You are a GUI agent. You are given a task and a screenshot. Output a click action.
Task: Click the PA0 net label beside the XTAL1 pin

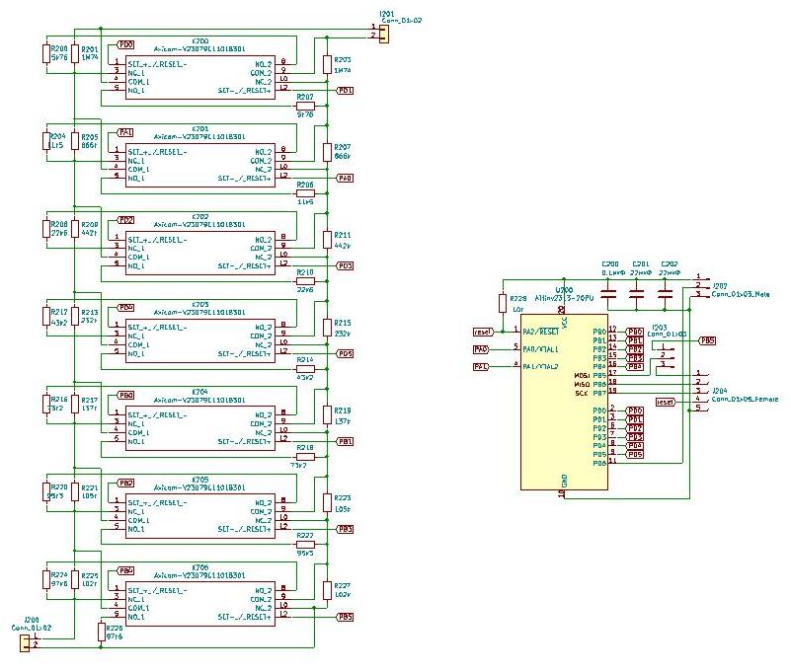pos(481,349)
